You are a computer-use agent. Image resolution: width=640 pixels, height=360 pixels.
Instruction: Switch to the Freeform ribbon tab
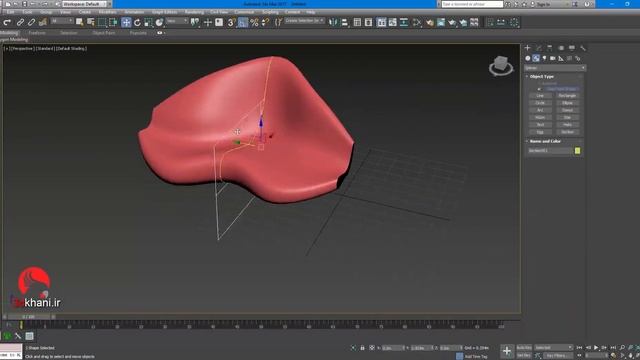[x=37, y=33]
